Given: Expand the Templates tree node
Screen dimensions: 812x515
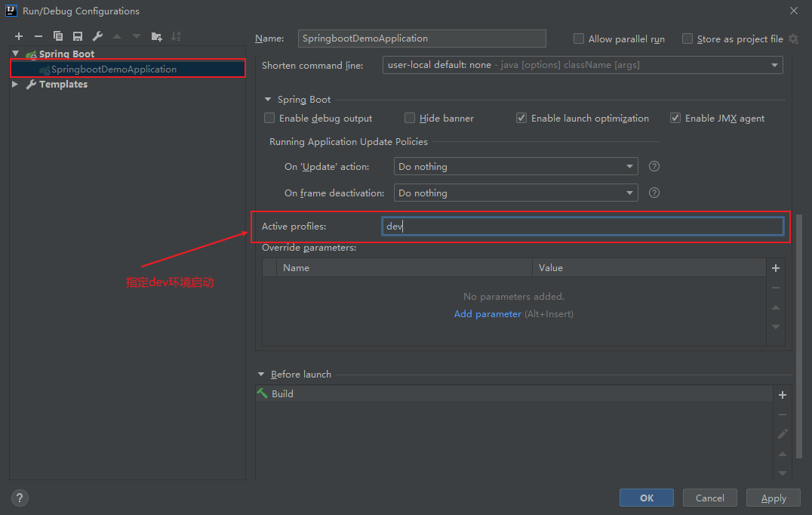Looking at the screenshot, I should point(15,85).
